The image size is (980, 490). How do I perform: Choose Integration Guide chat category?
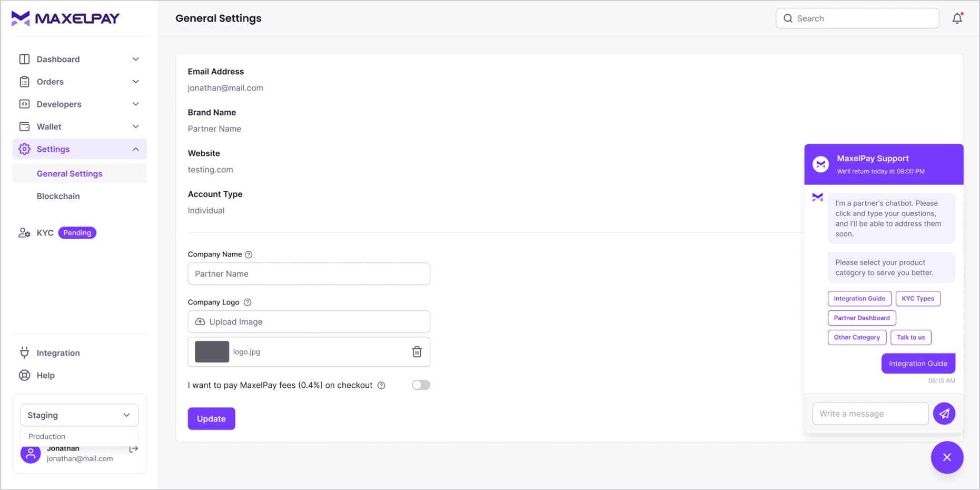pyautogui.click(x=859, y=298)
